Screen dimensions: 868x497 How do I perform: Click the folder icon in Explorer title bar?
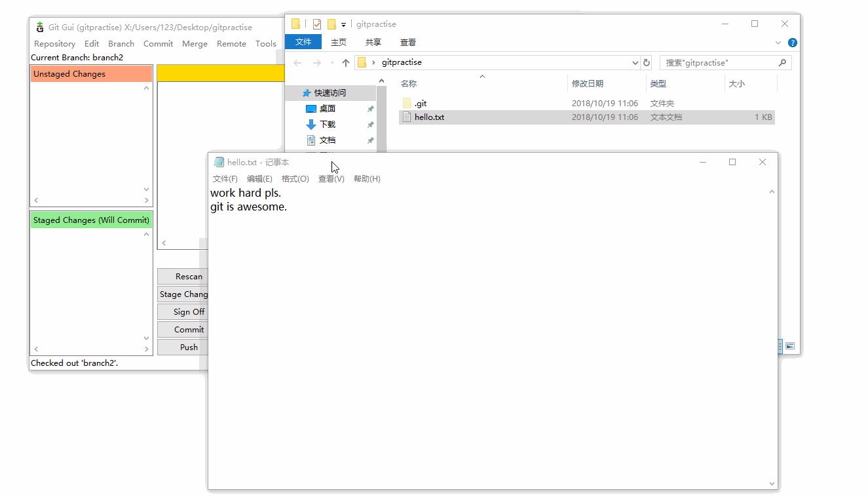tap(296, 24)
